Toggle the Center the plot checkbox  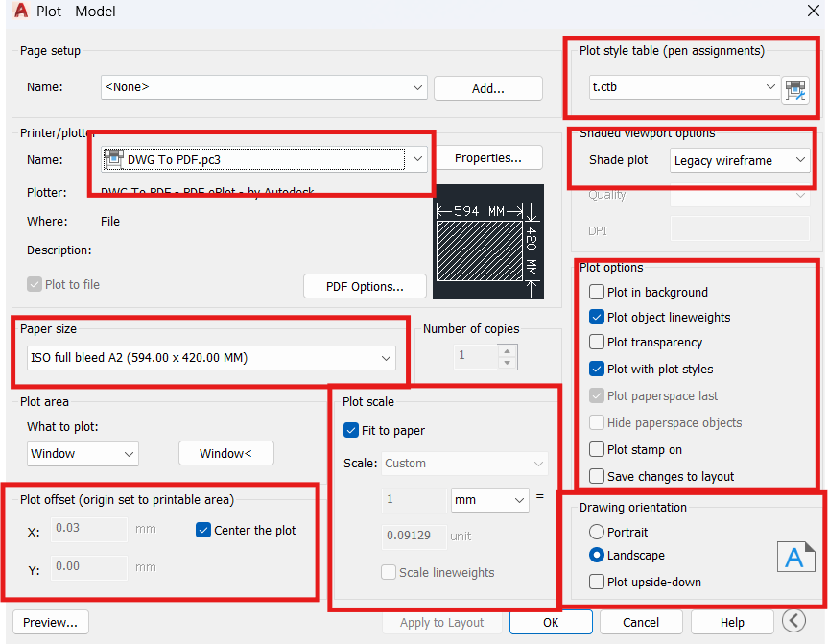pos(203,530)
